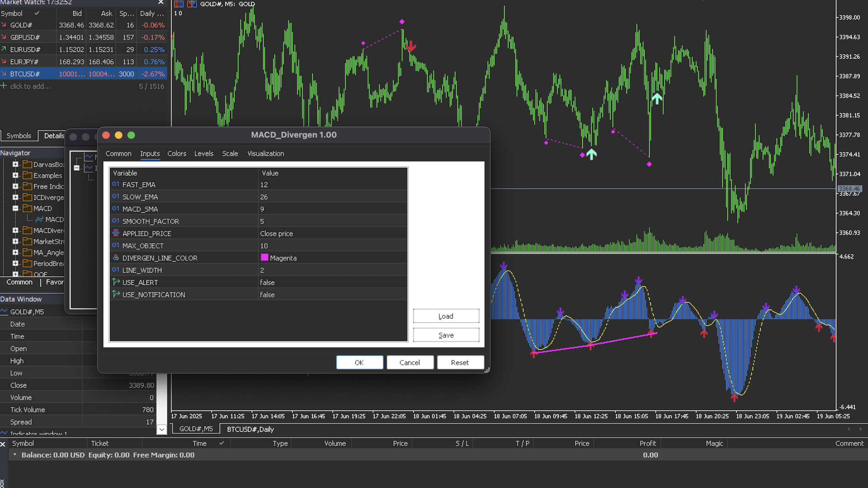Edit the FAST_EMA value field
Screen dimensions: 868x488
(x=333, y=185)
